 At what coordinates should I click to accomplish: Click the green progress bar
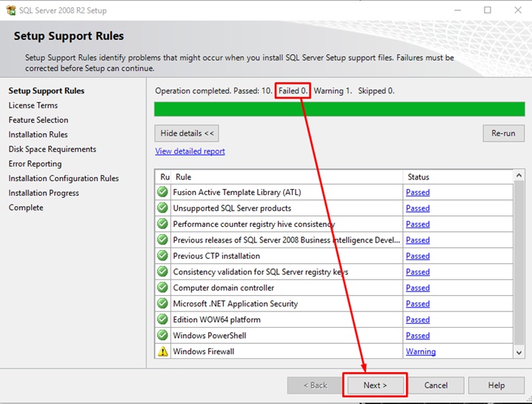pyautogui.click(x=339, y=109)
